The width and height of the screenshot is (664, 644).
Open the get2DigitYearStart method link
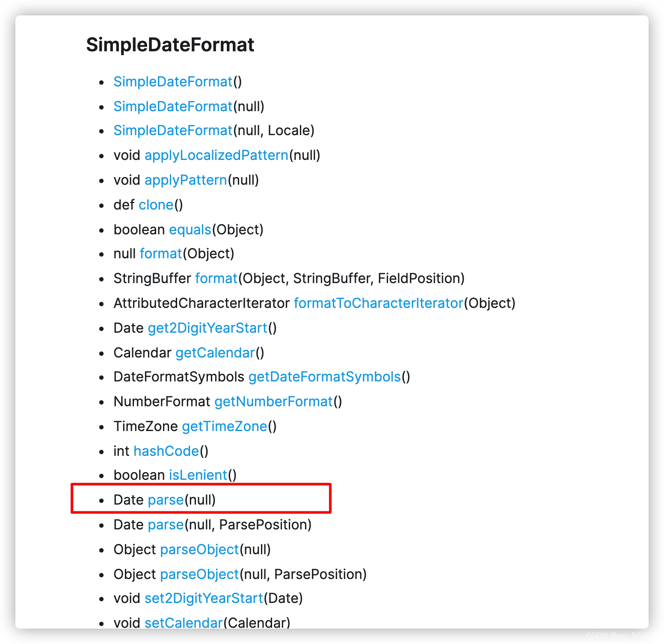207,328
